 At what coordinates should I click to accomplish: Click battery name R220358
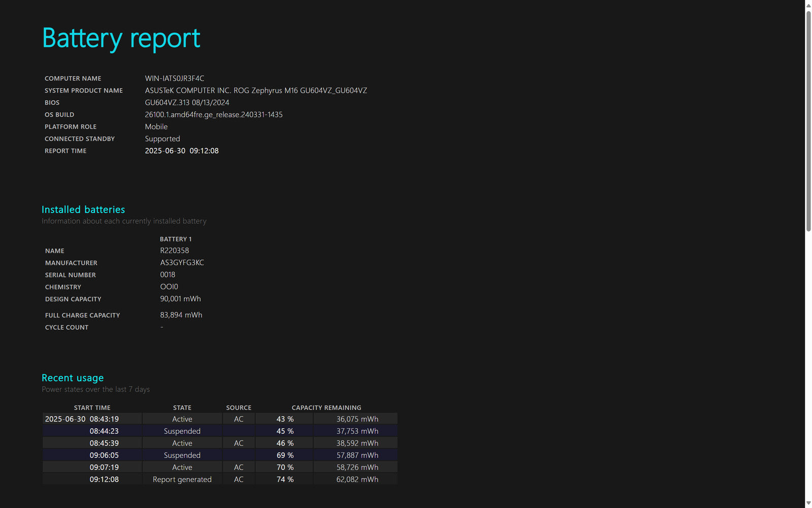175,250
